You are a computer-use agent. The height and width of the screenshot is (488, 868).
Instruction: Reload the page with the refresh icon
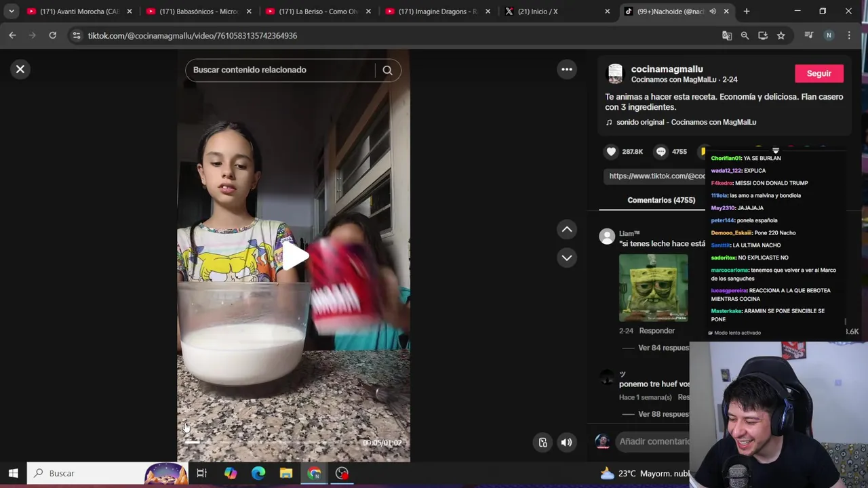pos(52,35)
